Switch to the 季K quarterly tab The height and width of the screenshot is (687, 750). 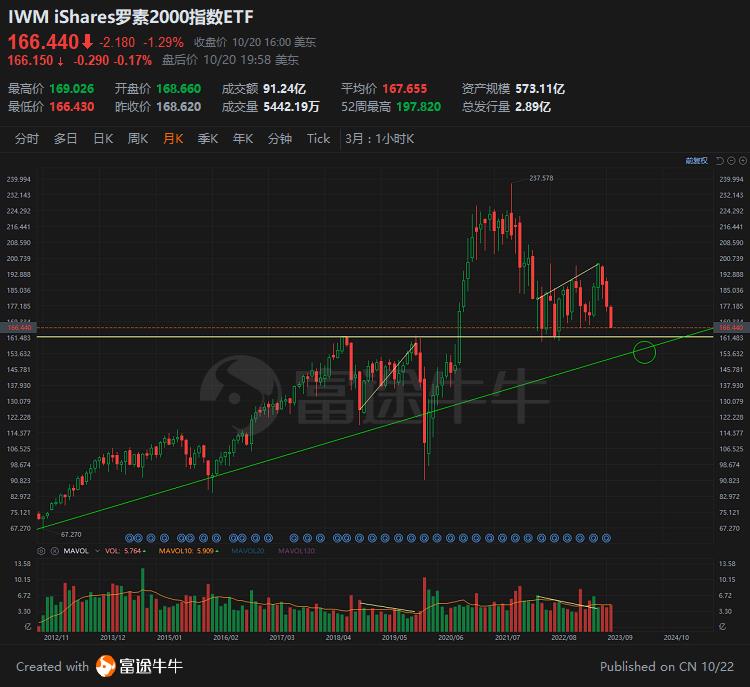208,139
